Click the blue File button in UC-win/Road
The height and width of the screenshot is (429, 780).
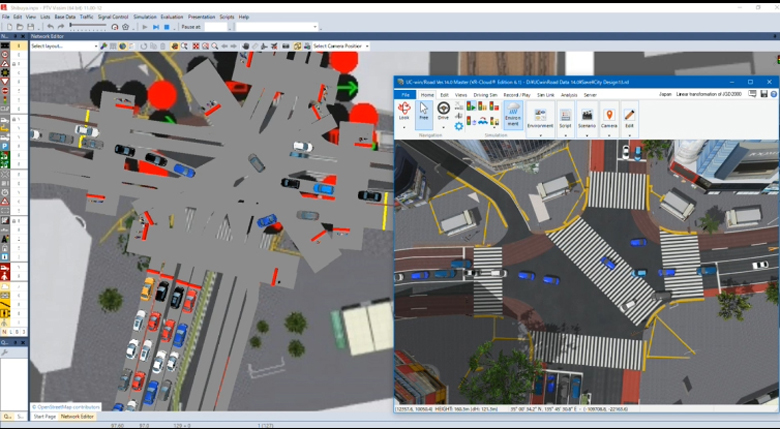405,95
